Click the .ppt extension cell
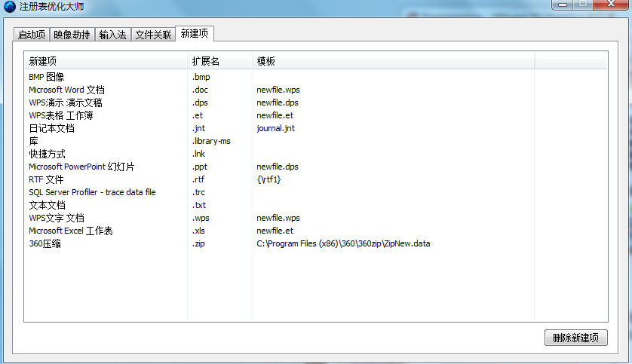 coord(200,167)
